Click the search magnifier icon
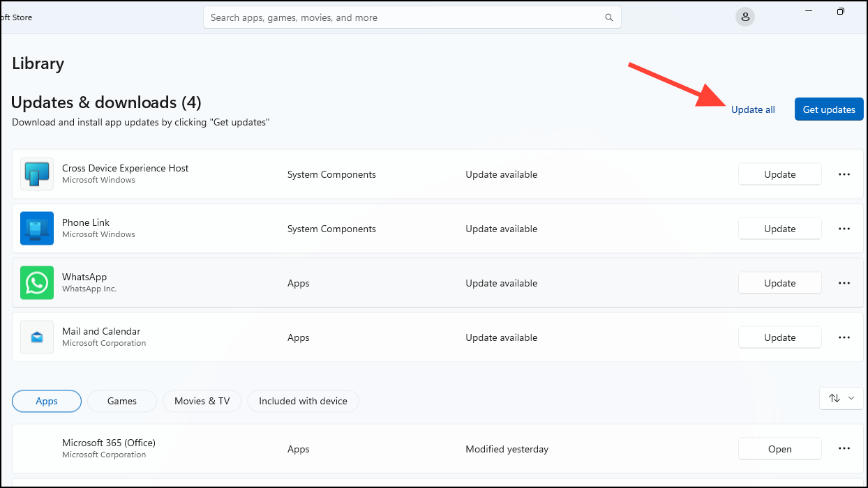Viewport: 868px width, 488px height. 608,17
